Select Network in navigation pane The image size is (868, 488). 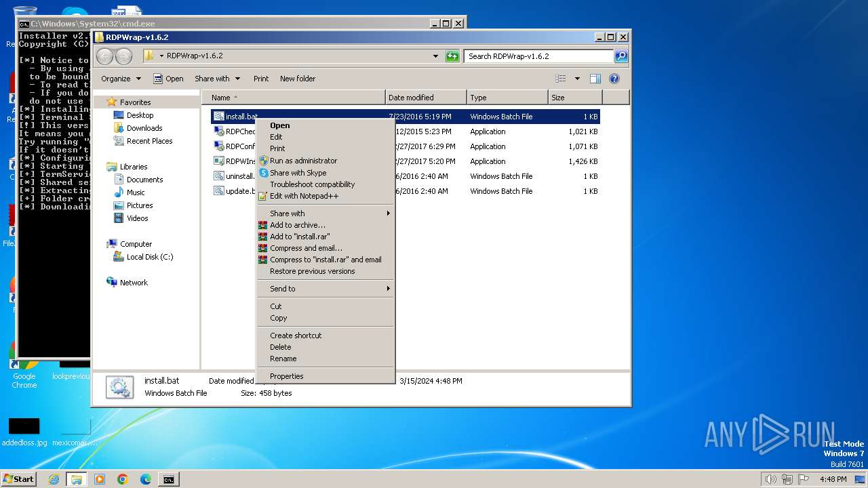click(x=127, y=283)
